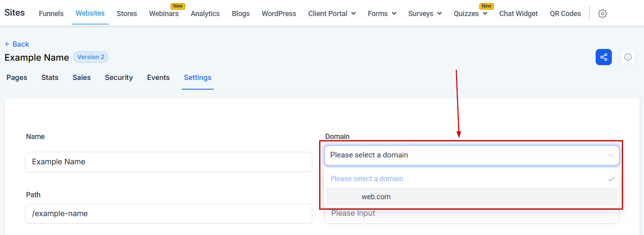Open the info circle icon
Screen dimensions: 644x235
628,57
